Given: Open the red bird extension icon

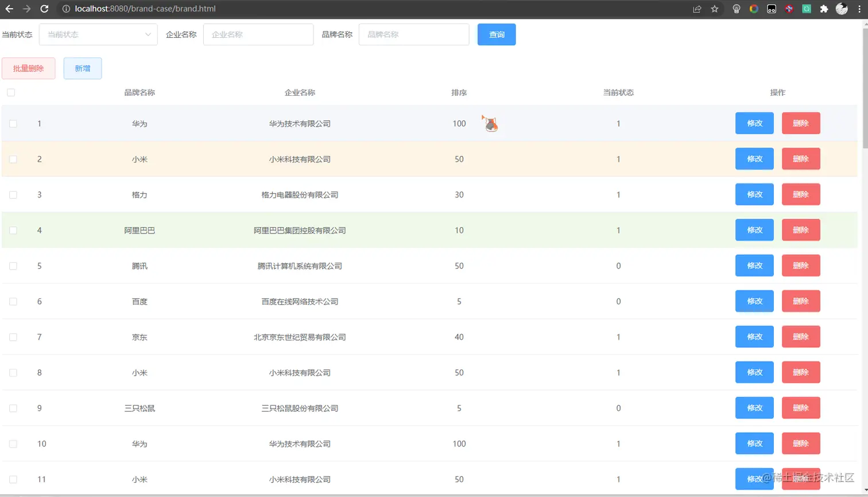Looking at the screenshot, I should pyautogui.click(x=789, y=9).
